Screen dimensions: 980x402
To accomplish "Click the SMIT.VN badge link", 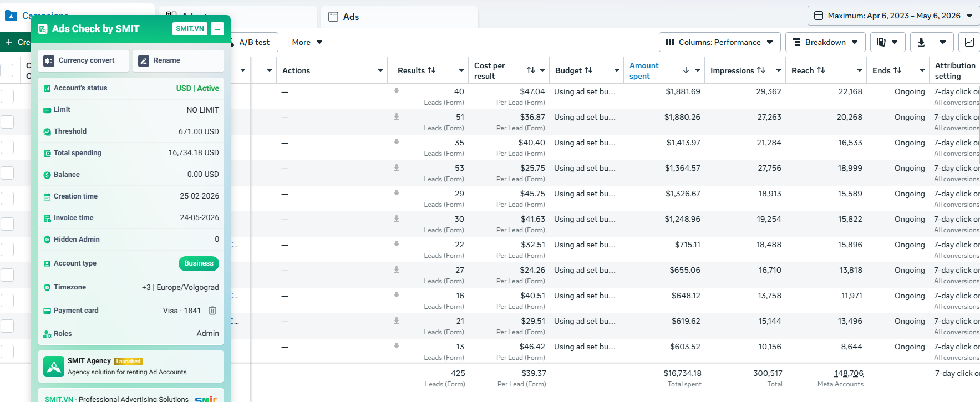I will 190,29.
